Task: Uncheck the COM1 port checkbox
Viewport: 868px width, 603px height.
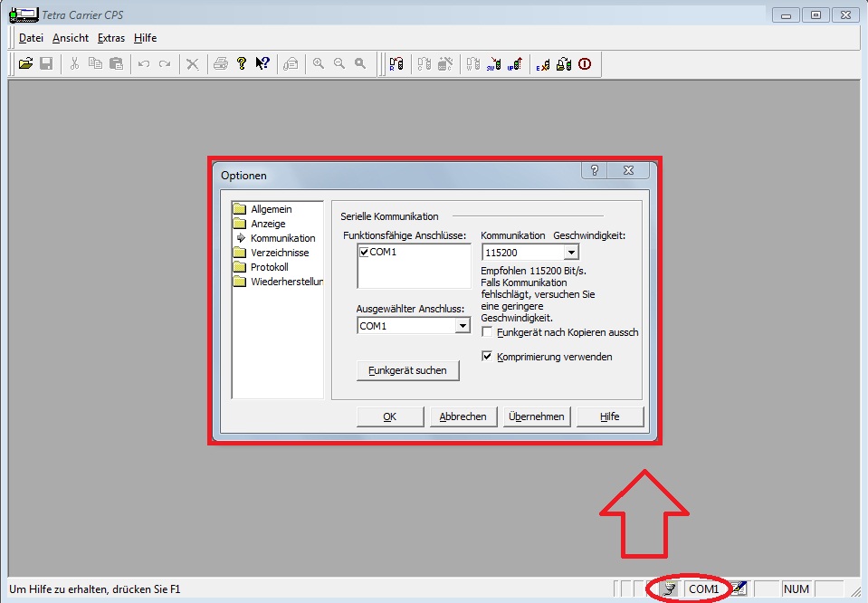Action: coord(364,252)
